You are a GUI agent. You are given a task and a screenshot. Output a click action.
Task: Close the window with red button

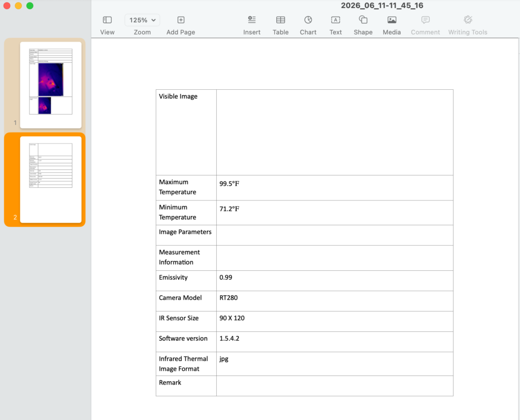[x=7, y=6]
